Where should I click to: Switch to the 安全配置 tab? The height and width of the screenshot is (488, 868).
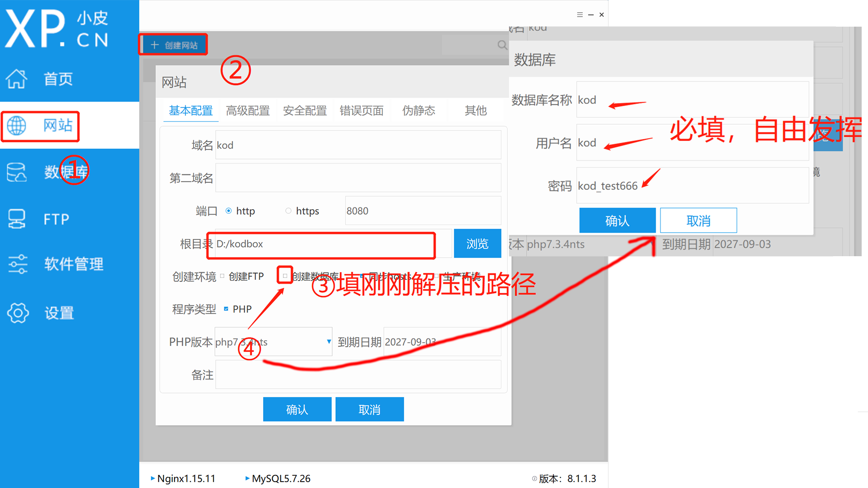305,111
